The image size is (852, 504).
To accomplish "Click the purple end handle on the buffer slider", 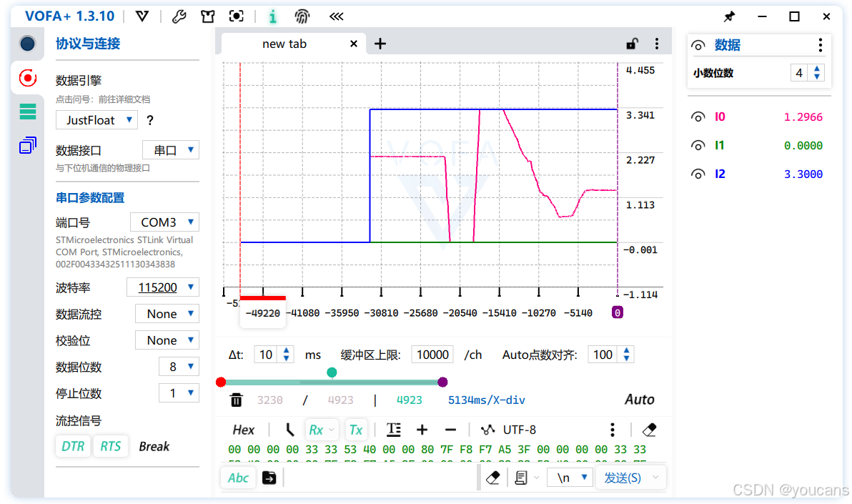I will 443,382.
